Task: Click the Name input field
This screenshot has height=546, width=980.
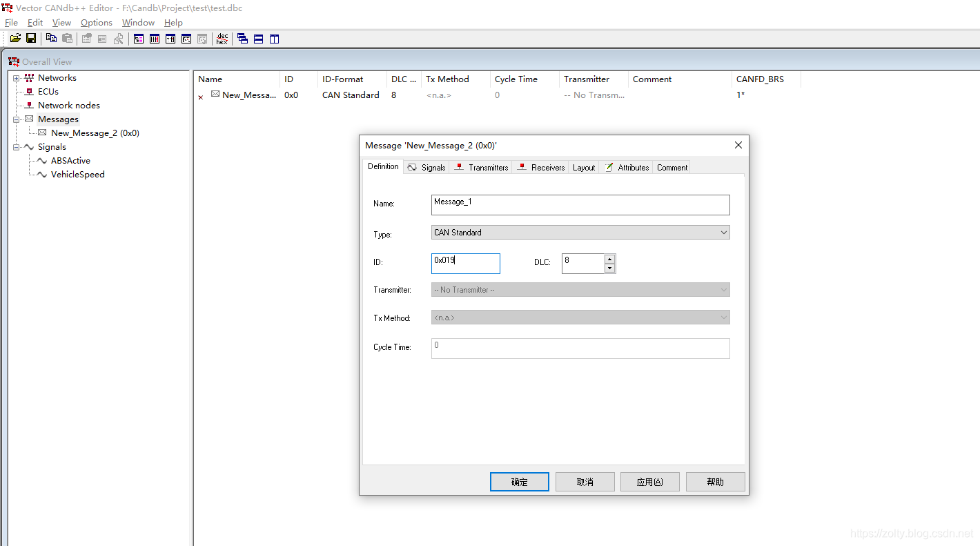Action: click(x=580, y=205)
